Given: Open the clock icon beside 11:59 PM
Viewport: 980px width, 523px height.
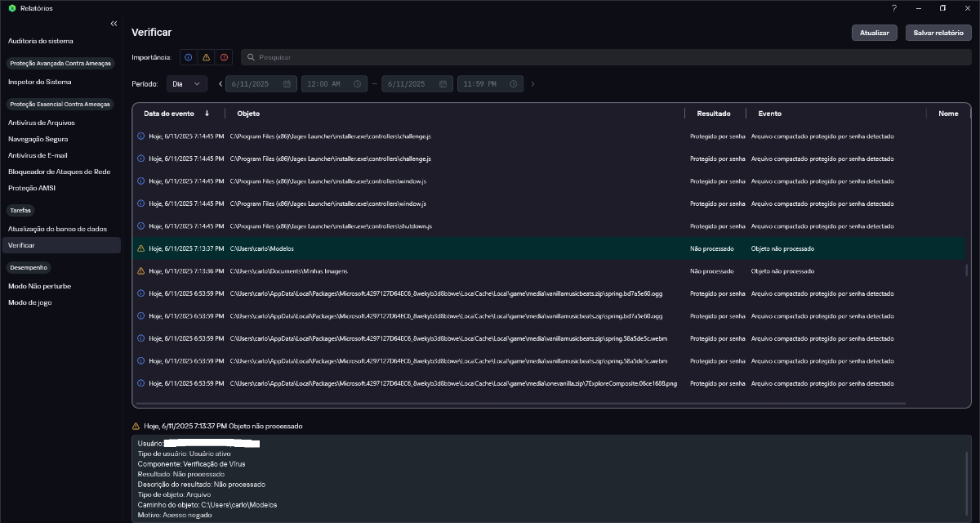Looking at the screenshot, I should [x=514, y=84].
